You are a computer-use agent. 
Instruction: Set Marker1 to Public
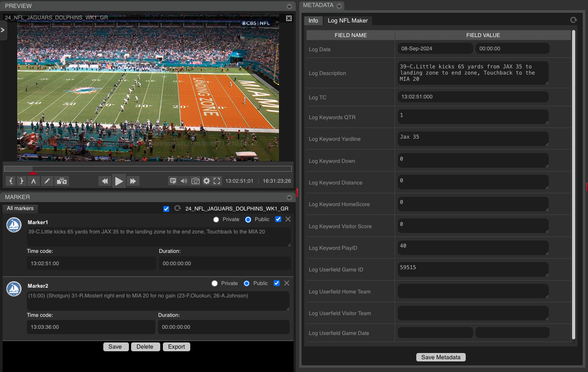(x=248, y=219)
